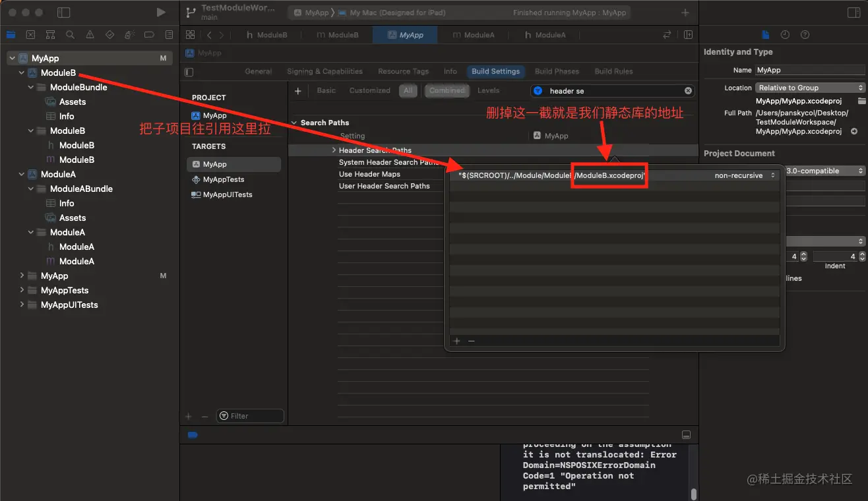
Task: Click the Name field in inspector
Action: 810,70
